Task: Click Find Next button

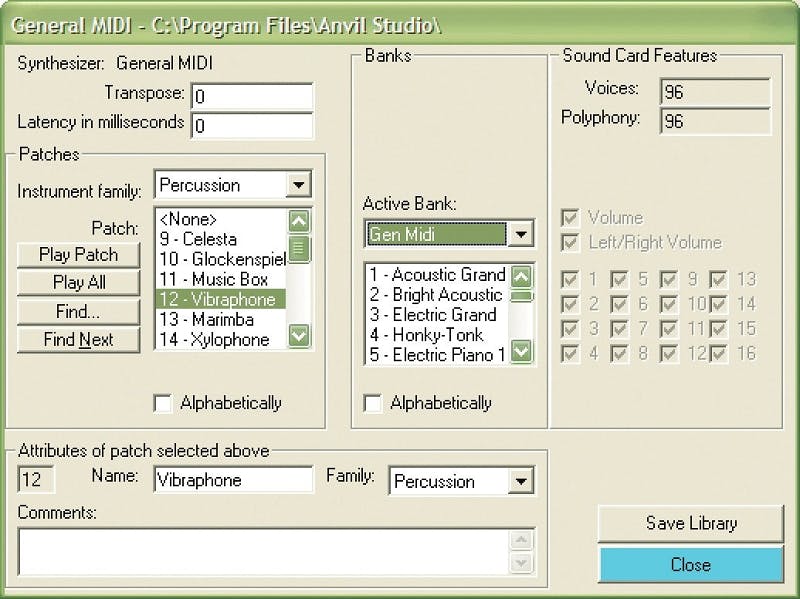Action: pos(79,340)
